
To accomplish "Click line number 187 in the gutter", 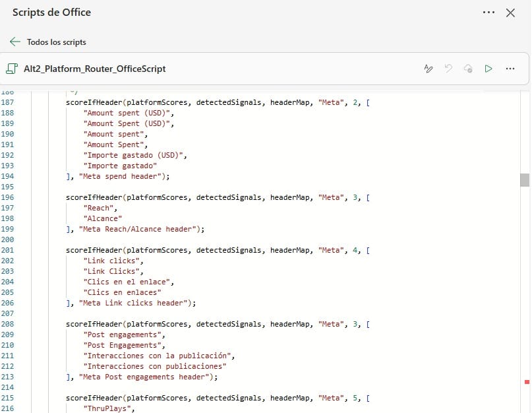I will 7,102.
